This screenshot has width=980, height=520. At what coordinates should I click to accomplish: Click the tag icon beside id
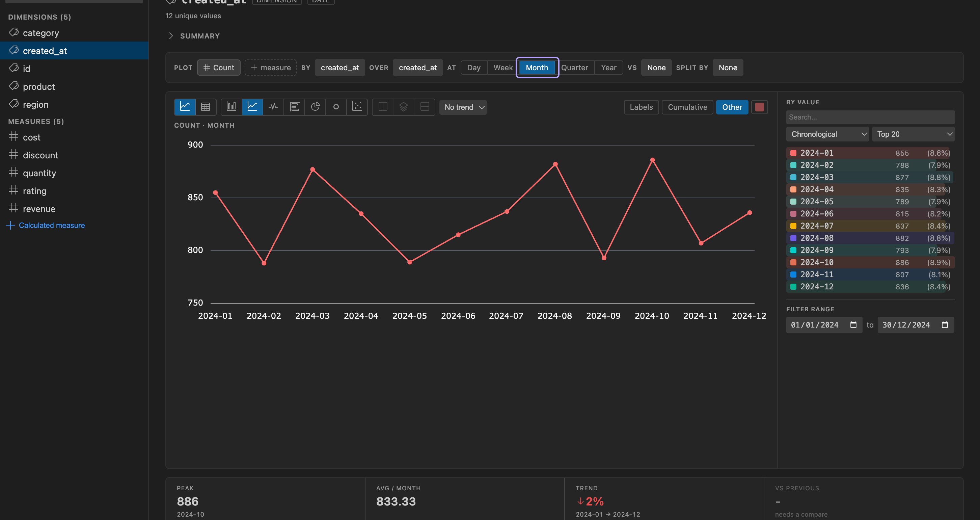[x=14, y=68]
